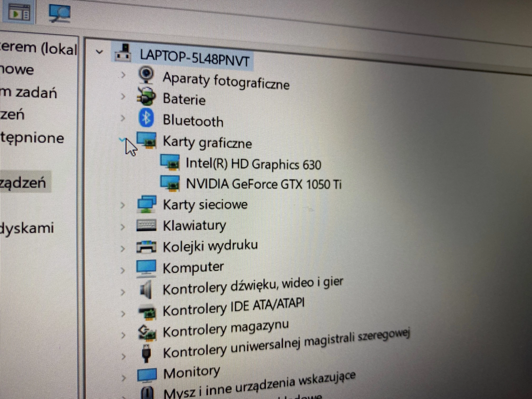Screen dimensions: 532x399
Task: Expand Kontrolery IDE ATA/ATAPI category
Action: [x=123, y=313]
